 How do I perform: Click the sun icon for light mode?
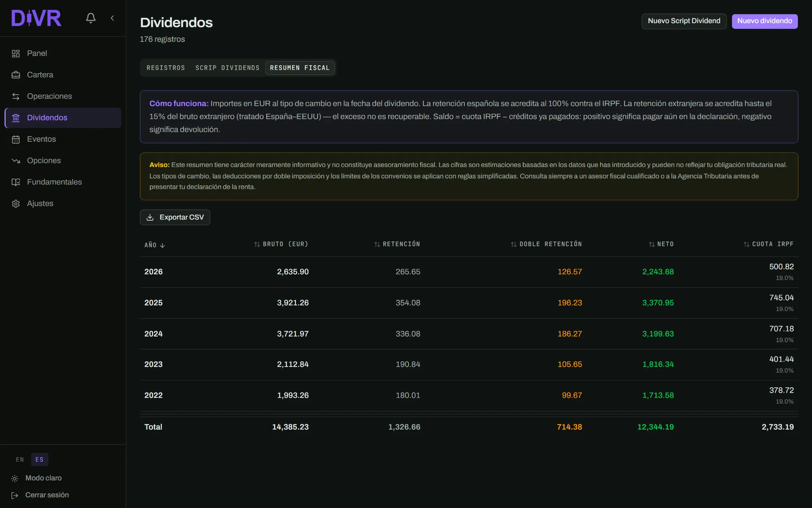pos(15,479)
